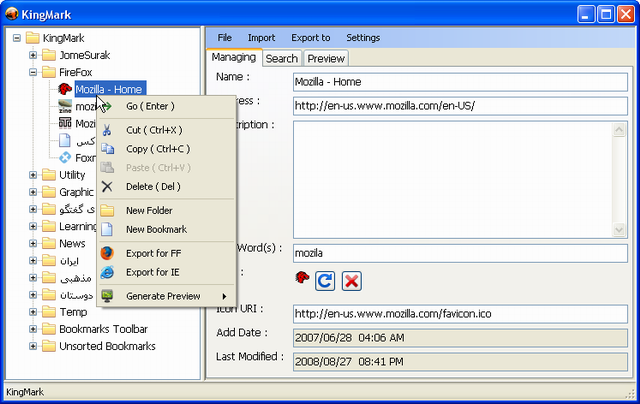
Task: Collapse the KingMark root node
Action: [17, 38]
